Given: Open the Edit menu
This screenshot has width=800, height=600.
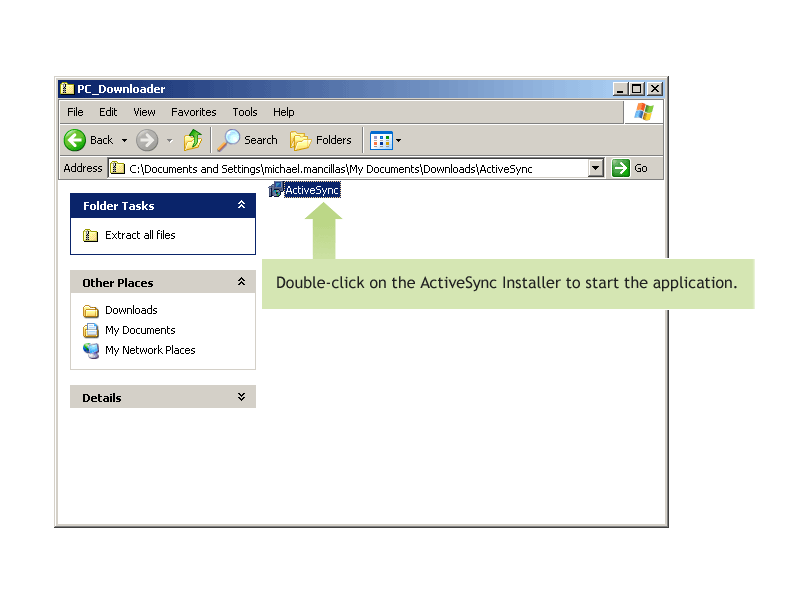Looking at the screenshot, I should (108, 112).
